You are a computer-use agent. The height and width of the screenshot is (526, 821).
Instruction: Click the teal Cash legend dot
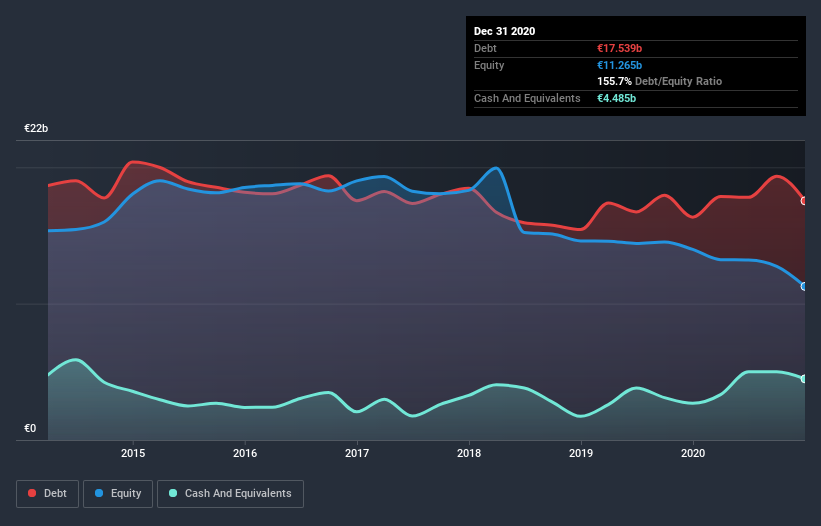(173, 493)
